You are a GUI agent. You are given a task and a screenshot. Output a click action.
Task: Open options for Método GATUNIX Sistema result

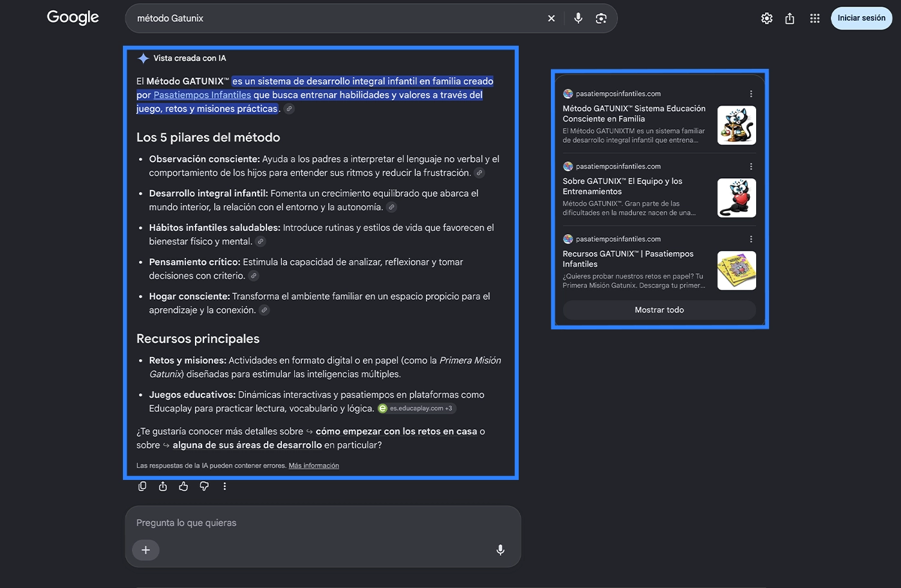coord(751,94)
